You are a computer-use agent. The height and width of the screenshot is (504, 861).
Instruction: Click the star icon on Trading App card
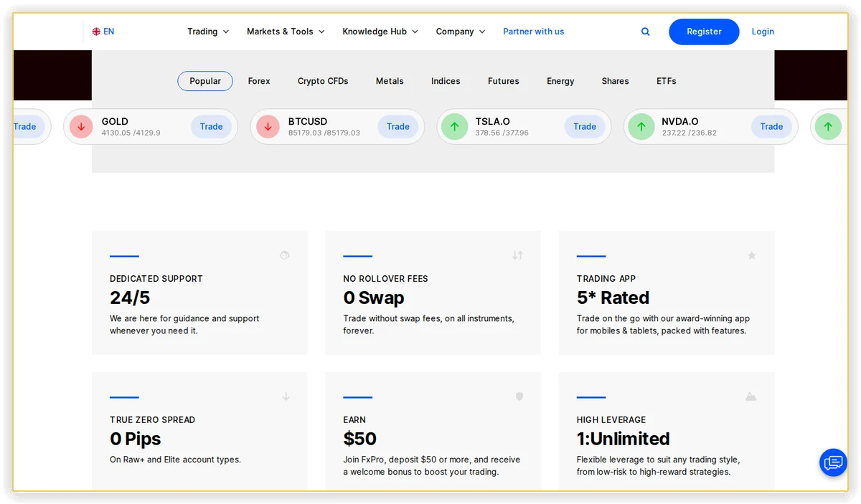pos(752,255)
